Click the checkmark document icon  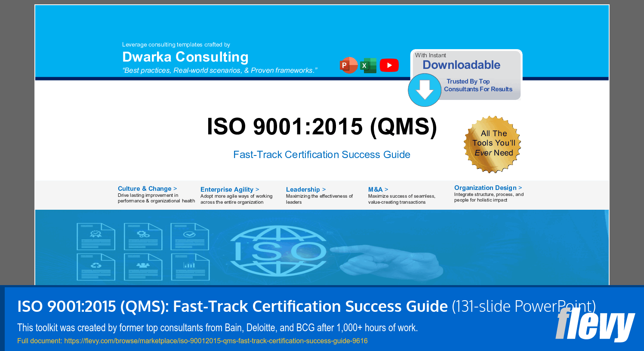tap(190, 236)
